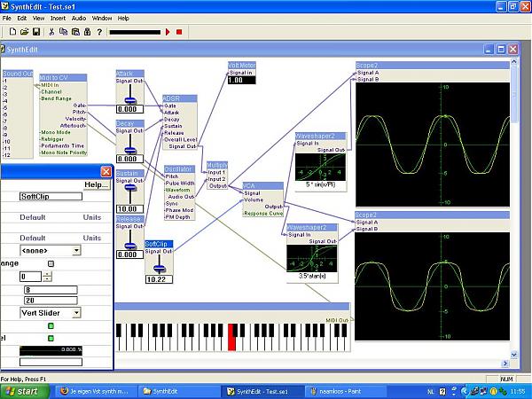532x399 pixels.
Task: Start audio with the red play arrow
Action: [168, 32]
